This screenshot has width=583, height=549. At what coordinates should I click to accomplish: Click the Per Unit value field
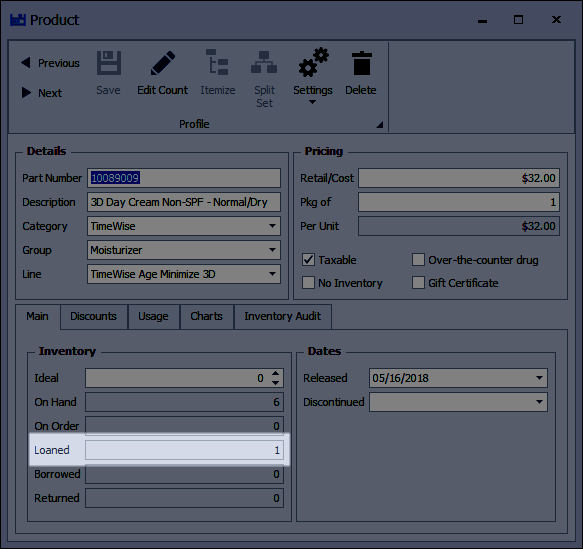[x=459, y=226]
